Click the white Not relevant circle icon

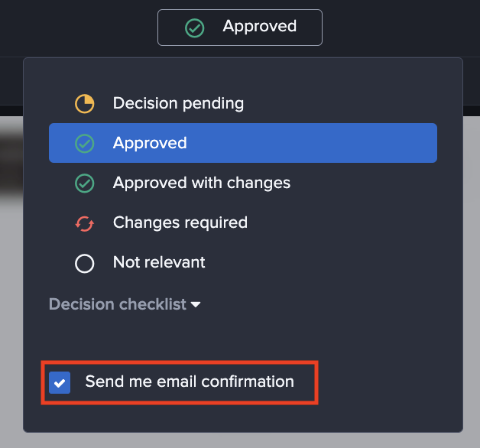point(84,264)
